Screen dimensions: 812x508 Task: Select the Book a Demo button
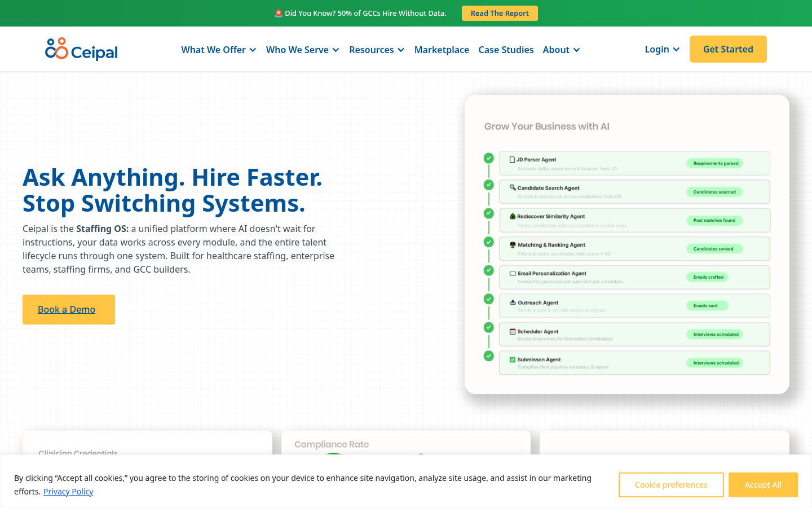click(x=69, y=309)
